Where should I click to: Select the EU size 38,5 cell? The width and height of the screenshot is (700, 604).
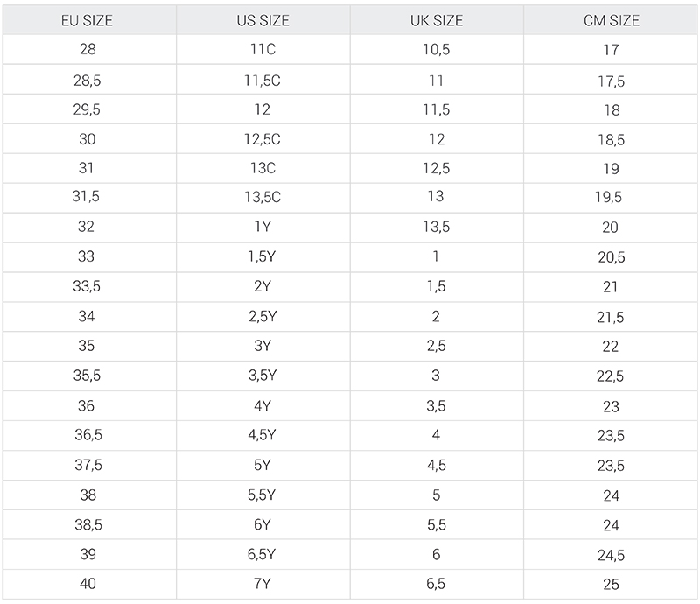pos(89,525)
